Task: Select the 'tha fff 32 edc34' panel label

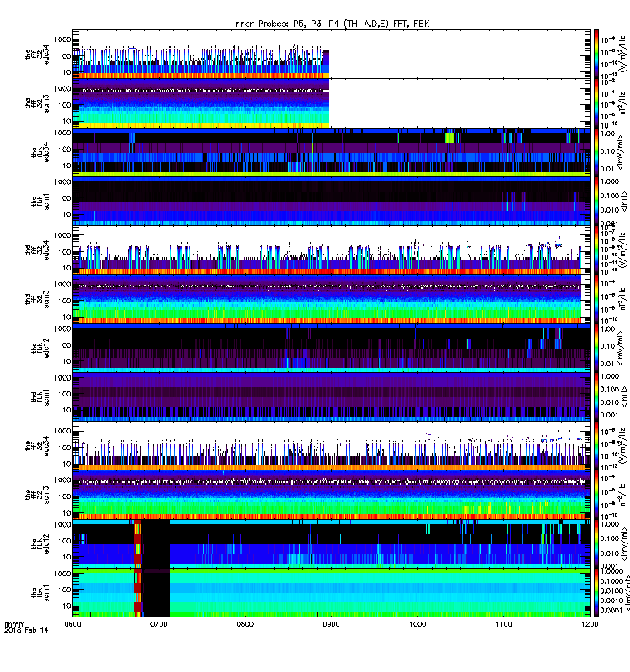Action: pyautogui.click(x=37, y=55)
